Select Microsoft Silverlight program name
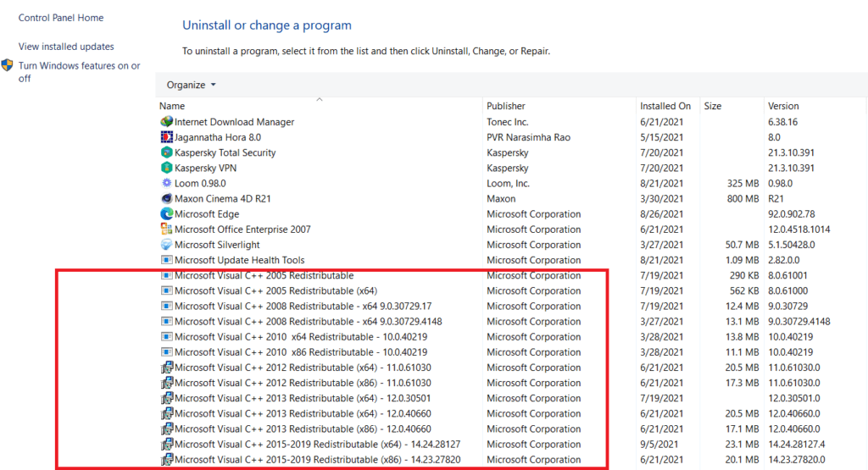This screenshot has height=470, width=868. [x=217, y=245]
